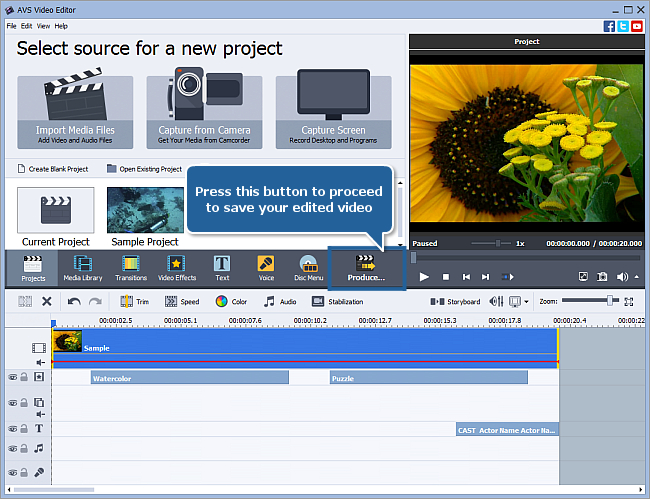This screenshot has height=499, width=650.
Task: Stop the preview playback
Action: (446, 277)
